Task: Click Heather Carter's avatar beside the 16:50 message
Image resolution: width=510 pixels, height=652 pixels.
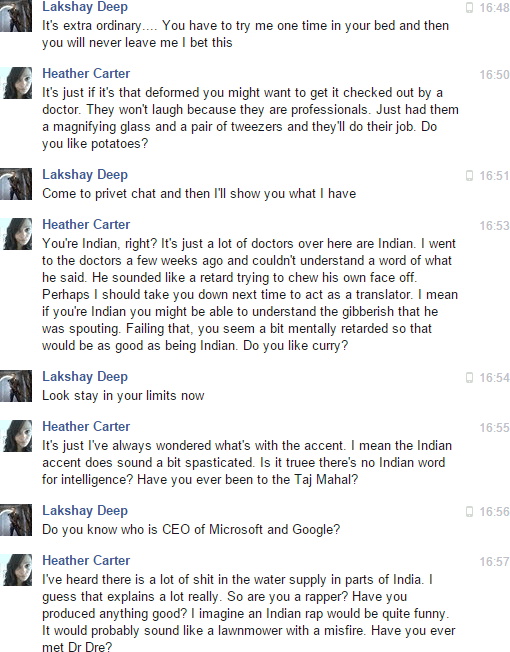Action: click(16, 83)
